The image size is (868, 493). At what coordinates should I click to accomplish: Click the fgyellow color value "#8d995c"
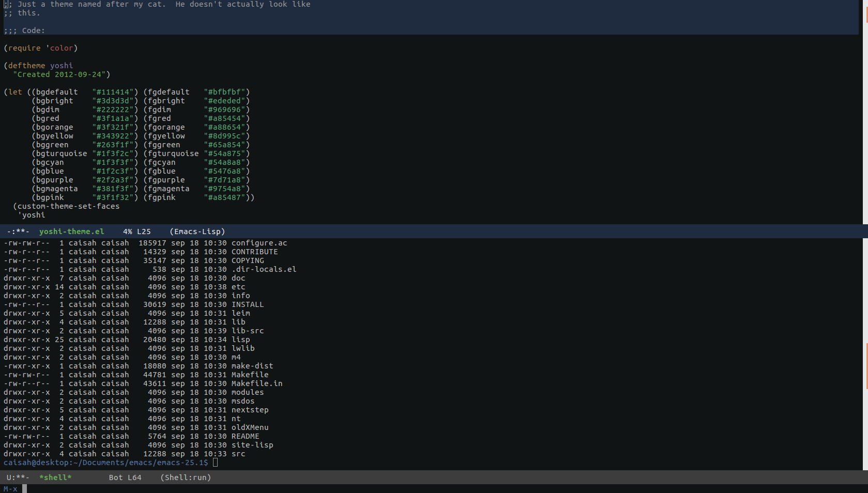click(x=224, y=136)
